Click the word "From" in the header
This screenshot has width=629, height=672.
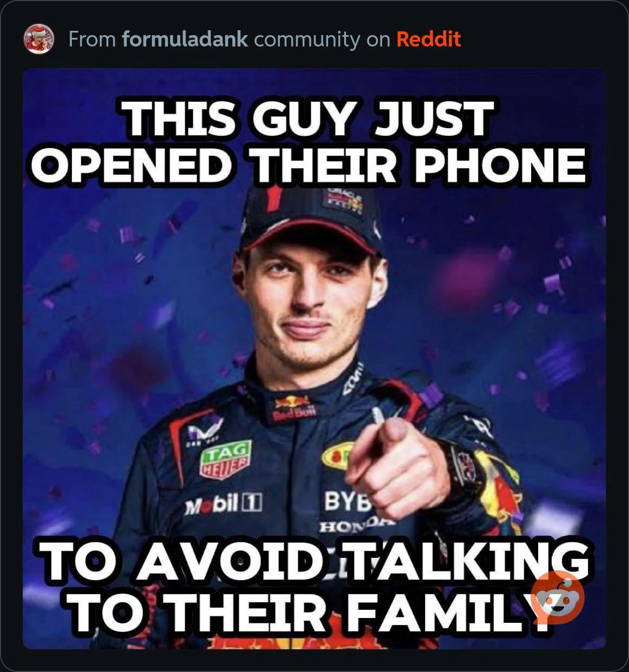tap(92, 39)
